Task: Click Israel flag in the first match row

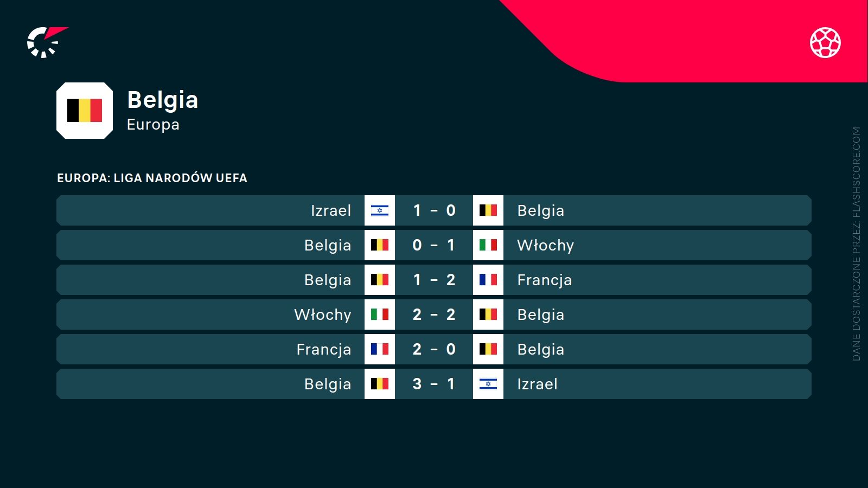Action: click(x=380, y=210)
